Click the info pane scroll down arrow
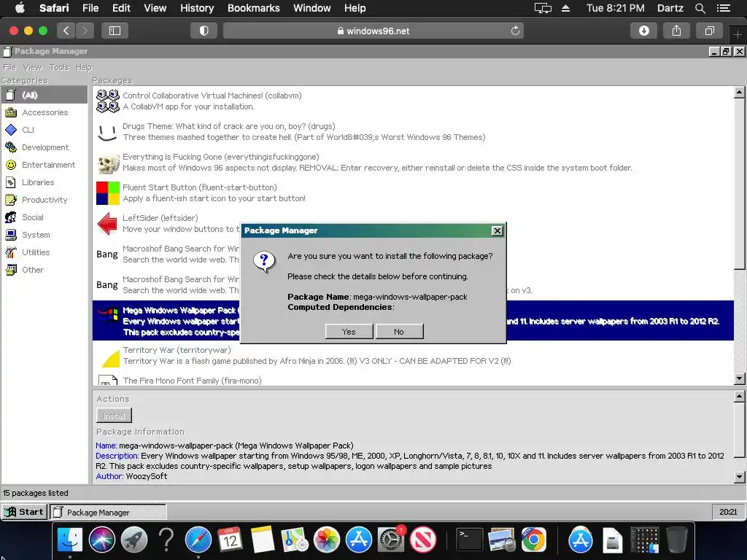Viewport: 747px width, 560px height. point(740,477)
